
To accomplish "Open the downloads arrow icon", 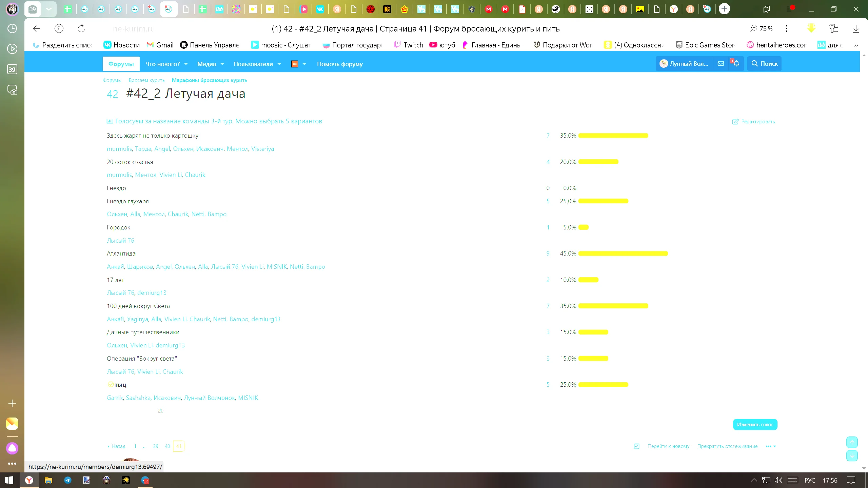I will coord(856,29).
